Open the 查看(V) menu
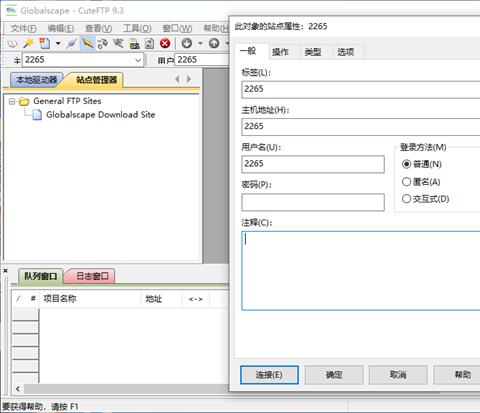Image resolution: width=480 pixels, height=413 pixels. tap(99, 28)
